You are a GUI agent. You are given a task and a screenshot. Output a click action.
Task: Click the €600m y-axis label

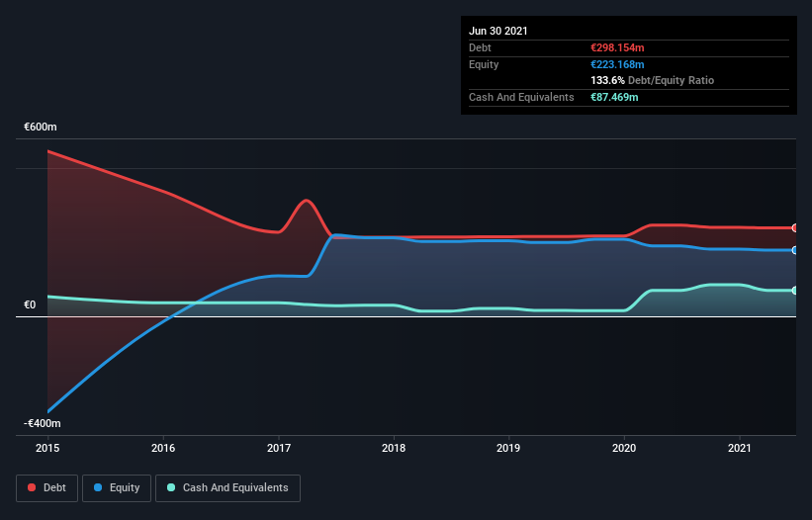41,127
